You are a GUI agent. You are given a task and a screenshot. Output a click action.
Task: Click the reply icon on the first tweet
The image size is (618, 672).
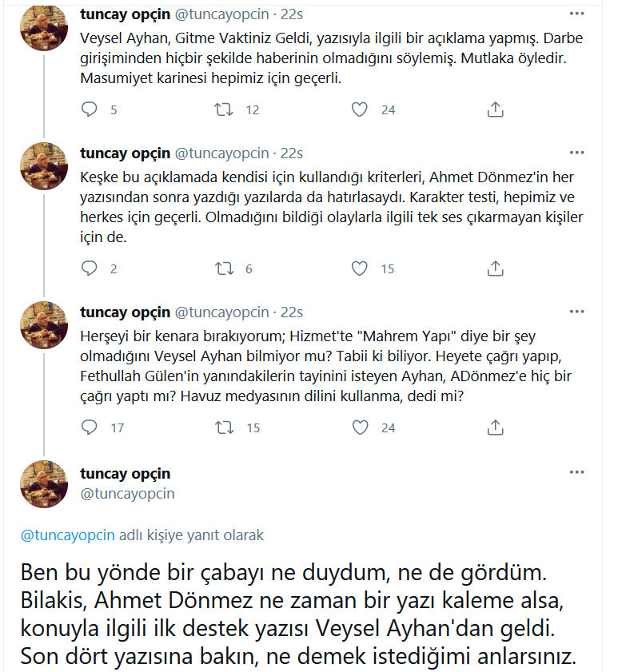[90, 110]
